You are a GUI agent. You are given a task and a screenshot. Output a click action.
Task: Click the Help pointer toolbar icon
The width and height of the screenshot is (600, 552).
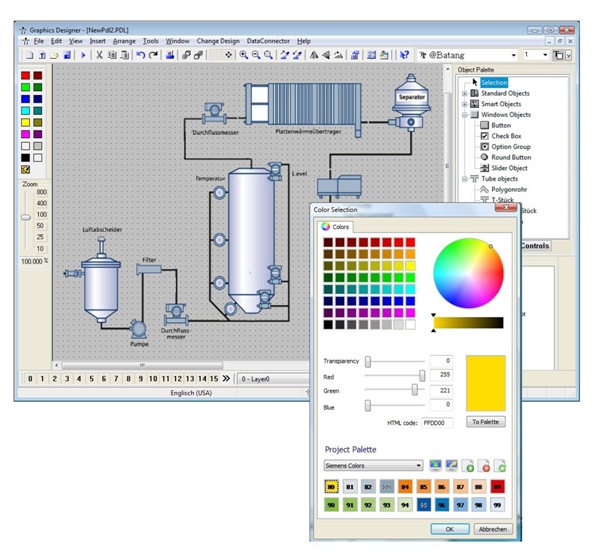(404, 55)
